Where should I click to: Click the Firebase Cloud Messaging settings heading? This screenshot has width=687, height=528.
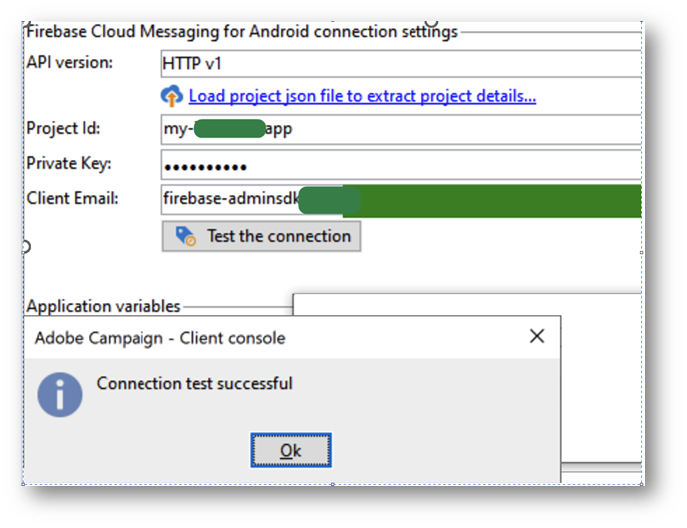pyautogui.click(x=240, y=31)
